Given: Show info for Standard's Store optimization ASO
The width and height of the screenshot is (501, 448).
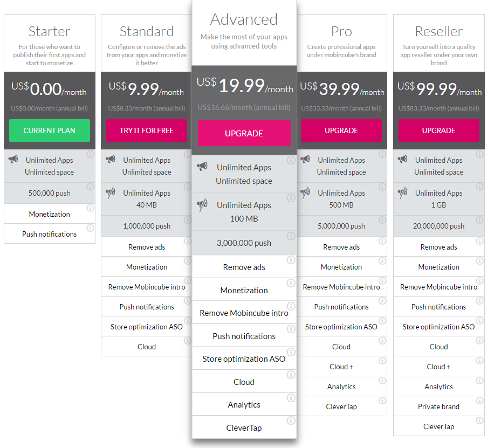Looking at the screenshot, I should [187, 321].
